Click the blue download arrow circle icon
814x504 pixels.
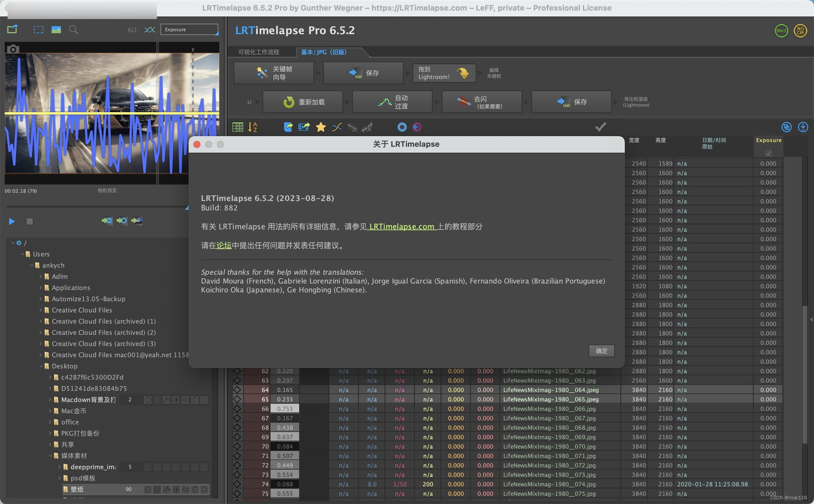pyautogui.click(x=803, y=127)
